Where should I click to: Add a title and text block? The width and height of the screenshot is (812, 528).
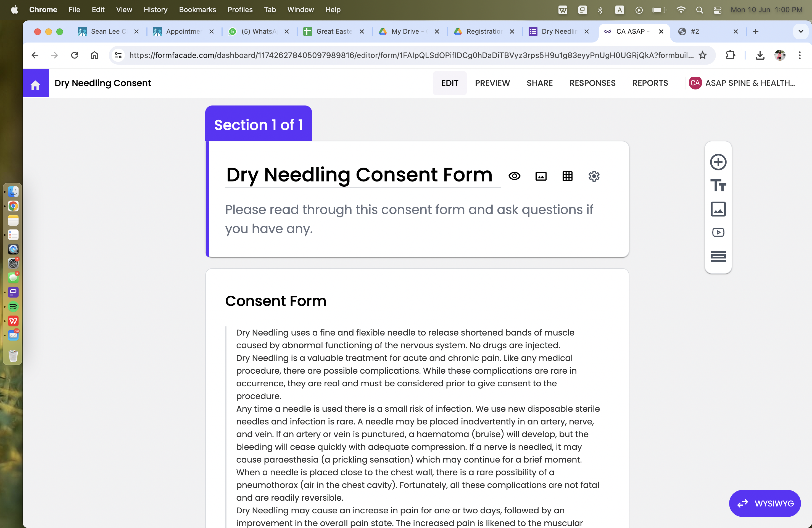[718, 186]
